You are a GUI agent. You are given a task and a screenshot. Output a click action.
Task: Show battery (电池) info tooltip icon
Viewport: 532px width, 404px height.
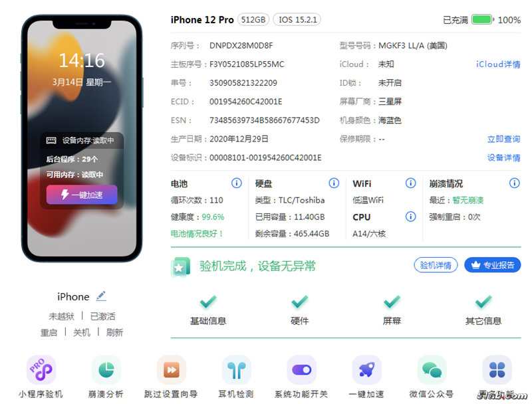pos(237,183)
